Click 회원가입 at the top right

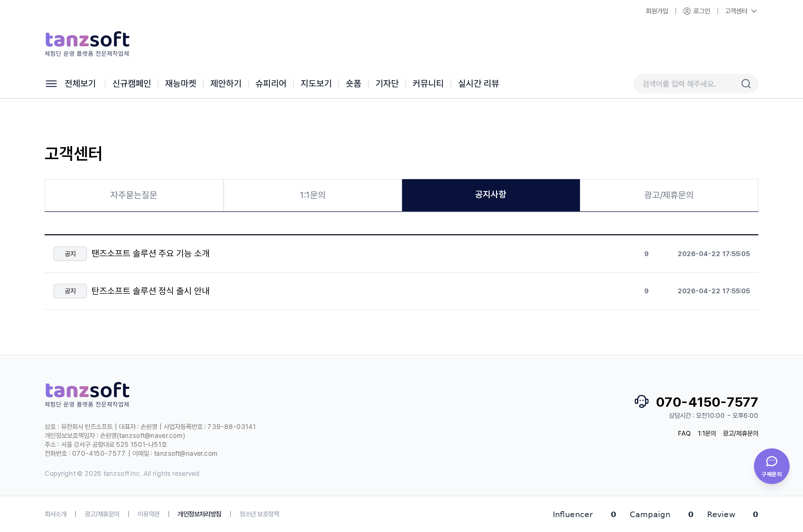point(657,11)
